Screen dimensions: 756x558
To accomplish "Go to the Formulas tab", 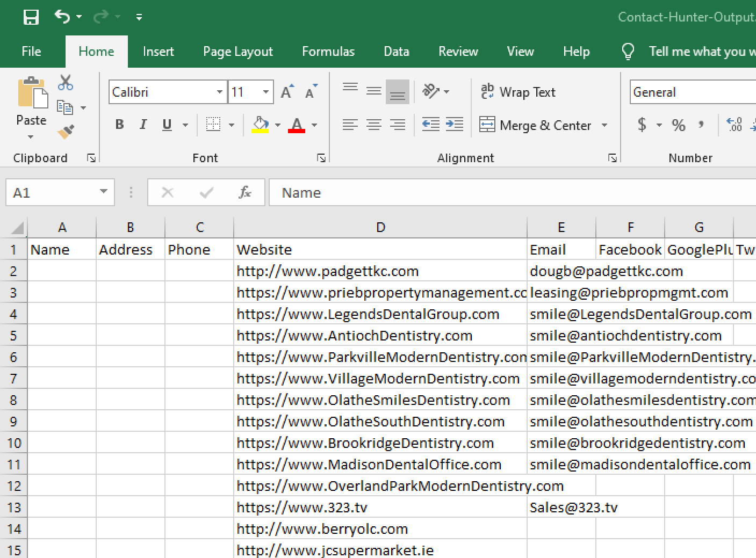I will (328, 52).
